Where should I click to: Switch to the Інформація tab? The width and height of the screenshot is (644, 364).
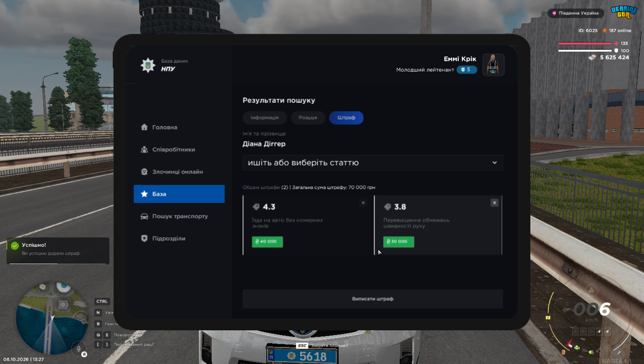tap(265, 118)
